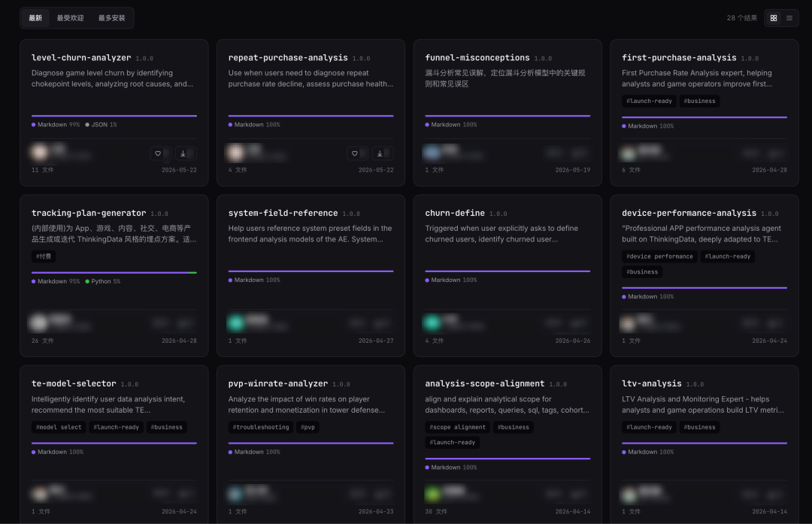The width and height of the screenshot is (812, 524).
Task: Open the tracking-plan-generator skill title
Action: (x=89, y=213)
